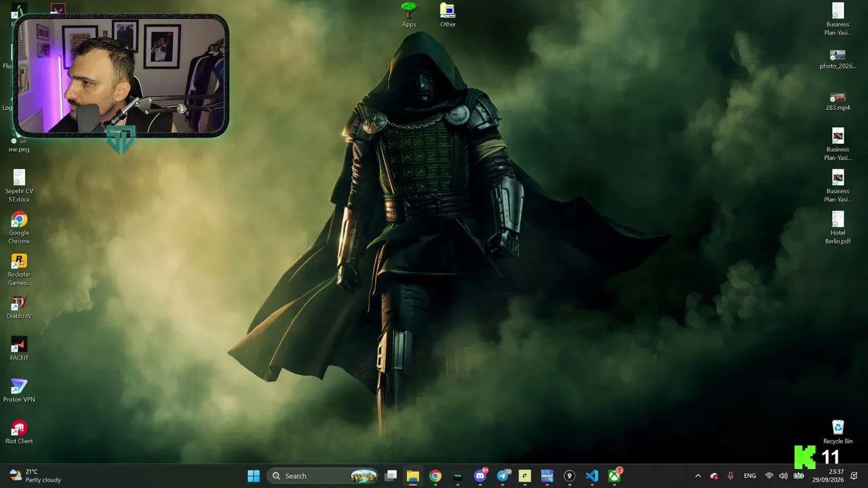Open the Xbox app from taskbar
This screenshot has width=868, height=488.
coord(614,476)
